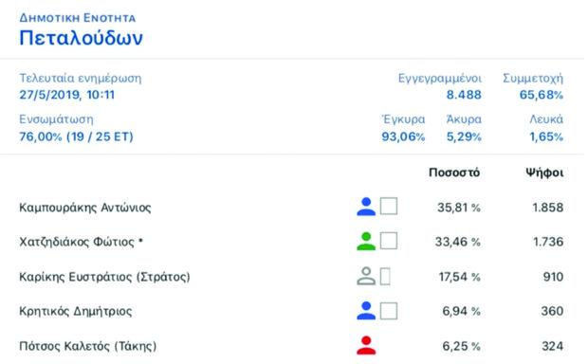Viewport: 588px width, 364px height.
Task: Click blue person icon beside Κρητικός Δημήτριος
Action: click(x=366, y=311)
